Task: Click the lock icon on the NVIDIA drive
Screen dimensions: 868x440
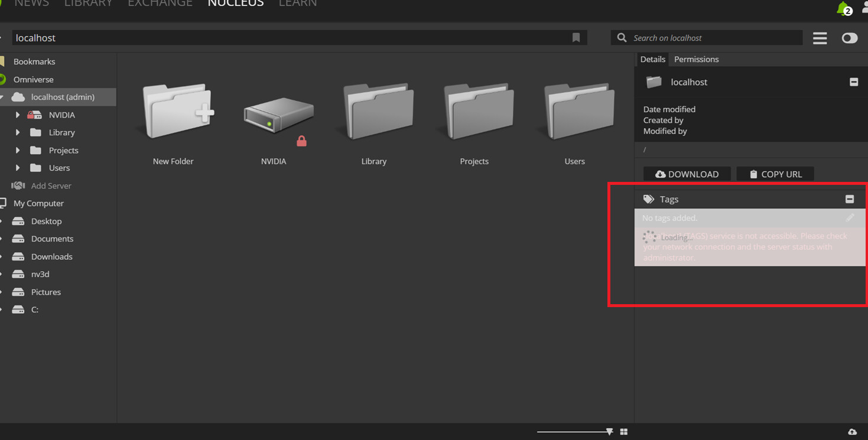Action: pyautogui.click(x=302, y=141)
